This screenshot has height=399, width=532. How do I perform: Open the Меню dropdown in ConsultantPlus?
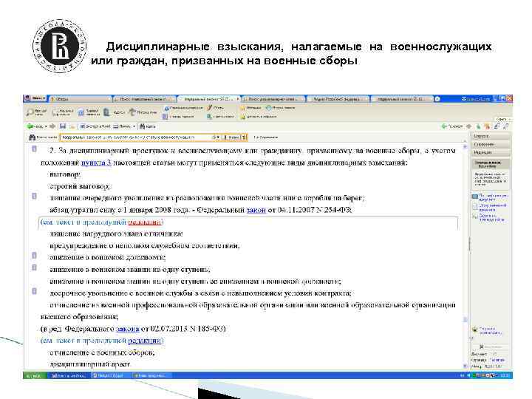point(35,99)
